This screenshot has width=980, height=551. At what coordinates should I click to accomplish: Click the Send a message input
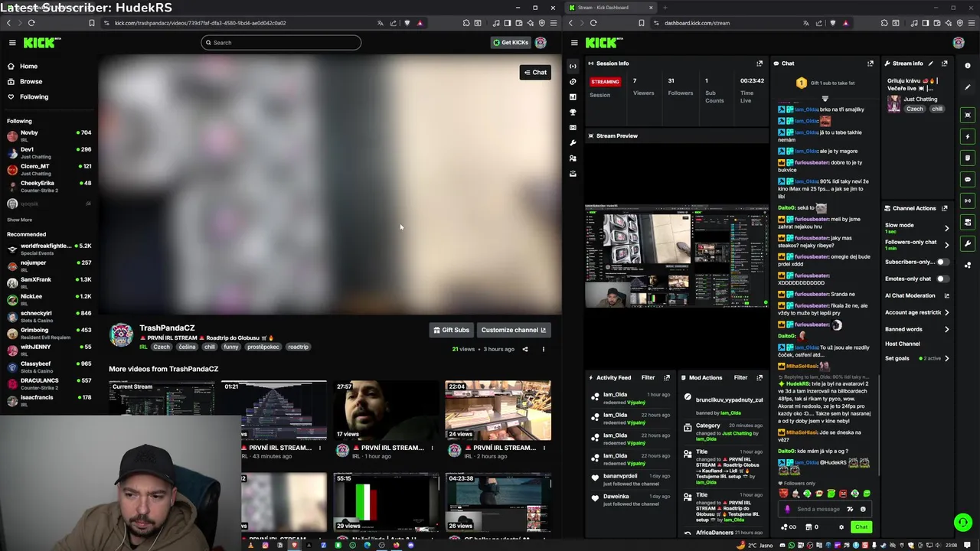[x=818, y=509]
